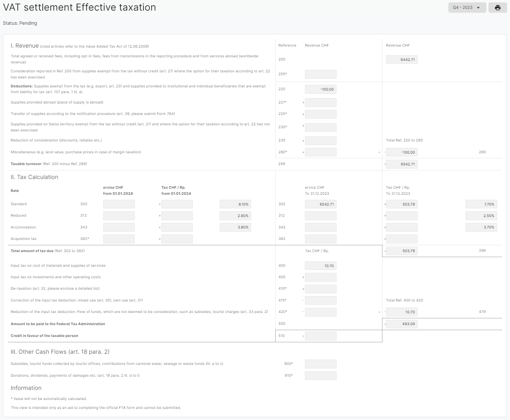Screen dimensions: 510x420
Task: Click the Ref. 510 credit field
Action: 320,336
